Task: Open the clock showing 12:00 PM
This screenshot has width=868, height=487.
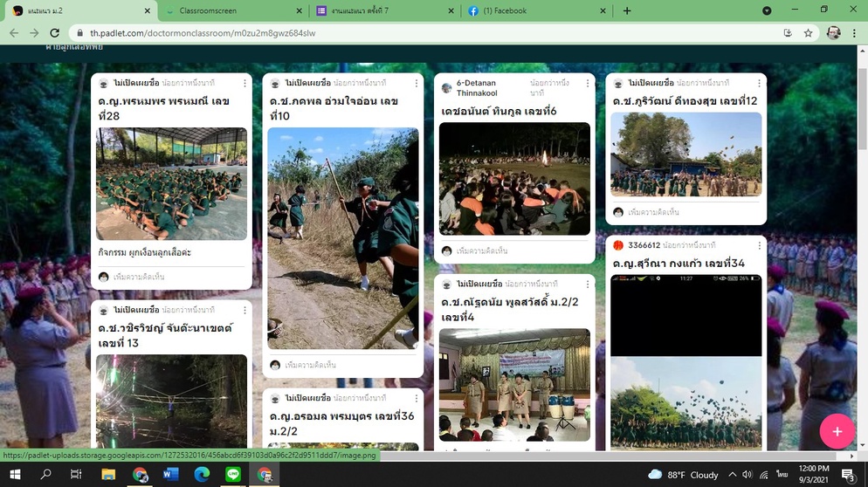Action: point(813,474)
